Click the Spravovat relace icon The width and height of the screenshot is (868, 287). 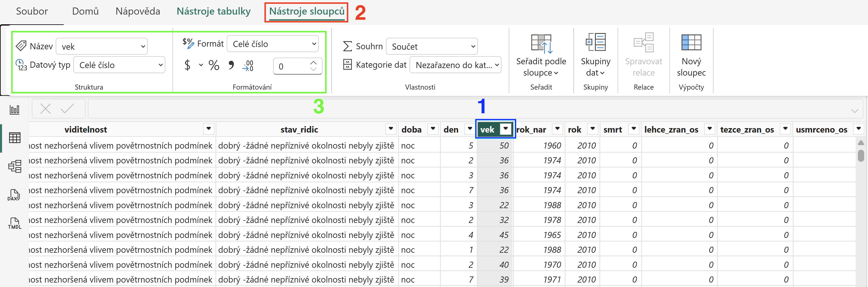[x=644, y=43]
